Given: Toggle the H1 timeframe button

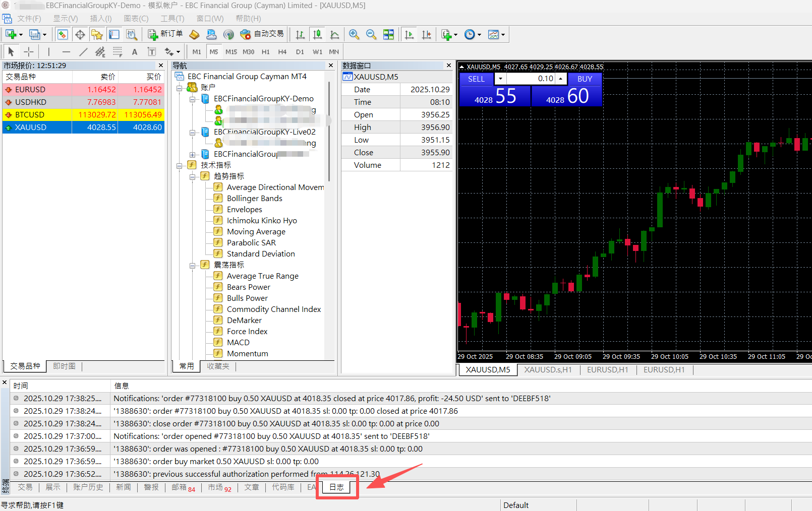Looking at the screenshot, I should (266, 52).
